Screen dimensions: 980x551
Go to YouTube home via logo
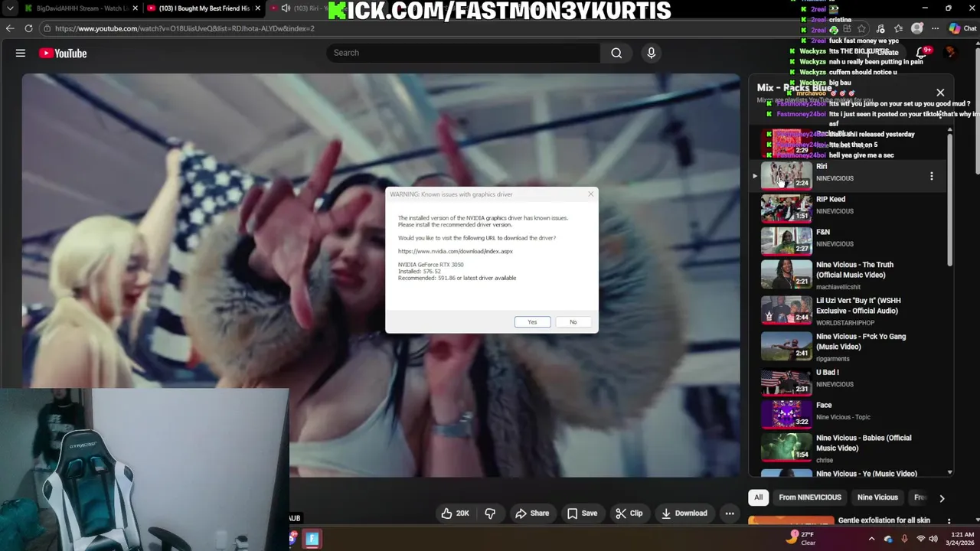tap(63, 53)
